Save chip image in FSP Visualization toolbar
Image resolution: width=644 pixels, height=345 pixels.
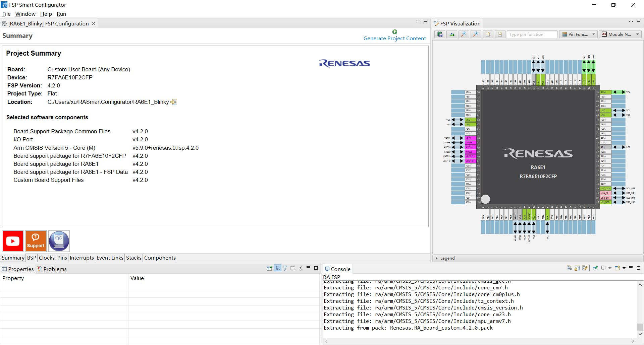click(x=440, y=34)
